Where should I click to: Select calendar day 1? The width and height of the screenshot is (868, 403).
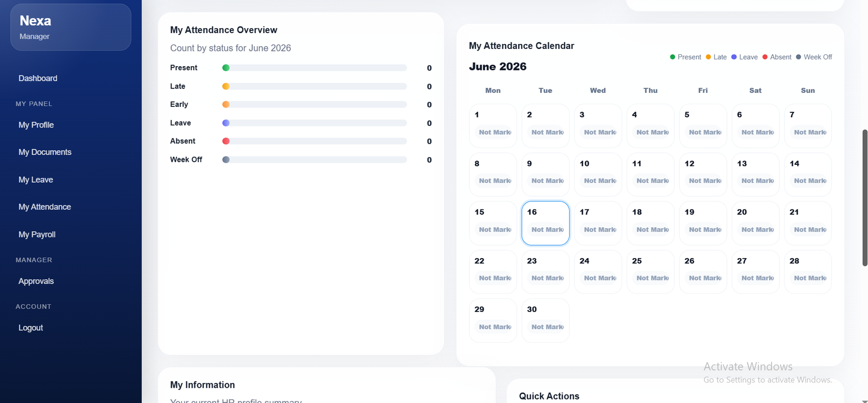click(493, 126)
